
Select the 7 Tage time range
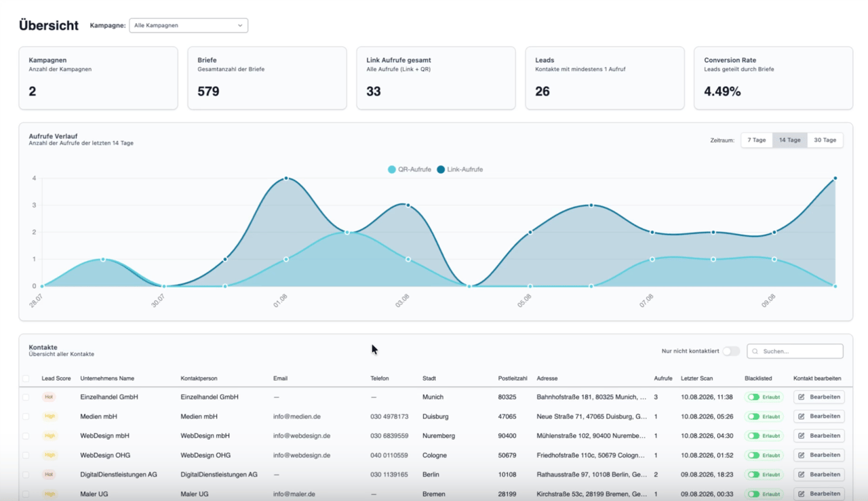pyautogui.click(x=757, y=140)
